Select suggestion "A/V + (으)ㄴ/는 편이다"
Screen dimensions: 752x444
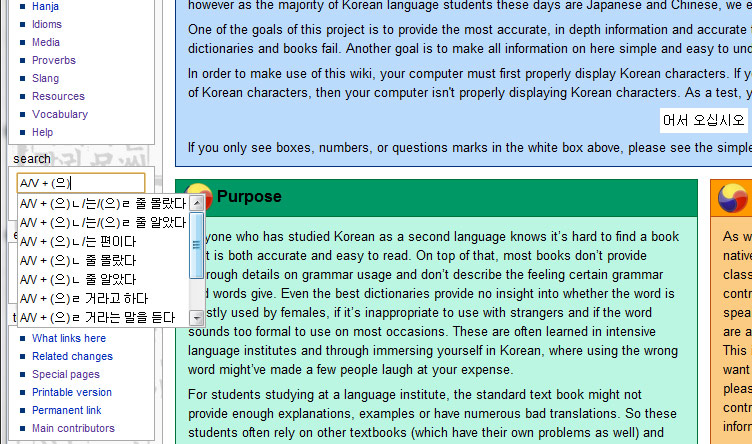click(x=78, y=241)
